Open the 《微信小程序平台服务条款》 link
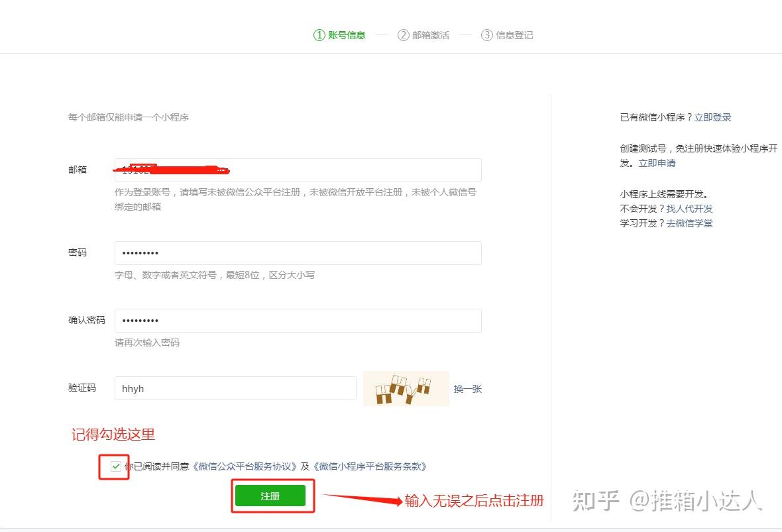Viewport: 782px width, 532px height. click(370, 466)
